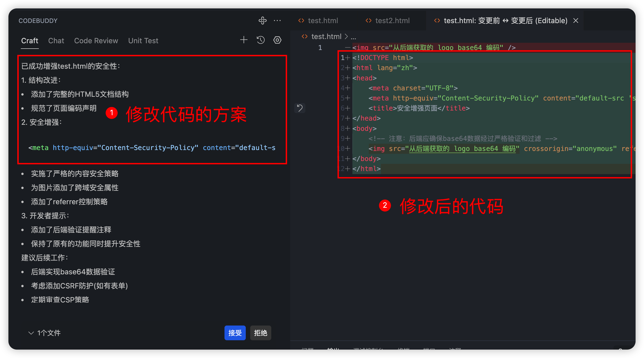Screen dimensions: 644x358
Task: Close the test.html diff editor tab
Action: coord(576,21)
